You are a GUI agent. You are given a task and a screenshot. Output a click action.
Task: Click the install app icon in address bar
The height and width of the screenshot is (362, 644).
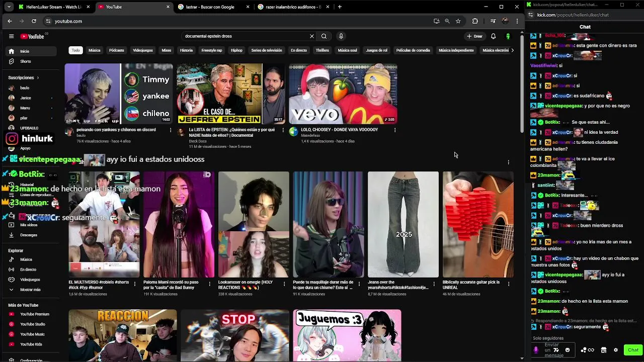pos(436,21)
